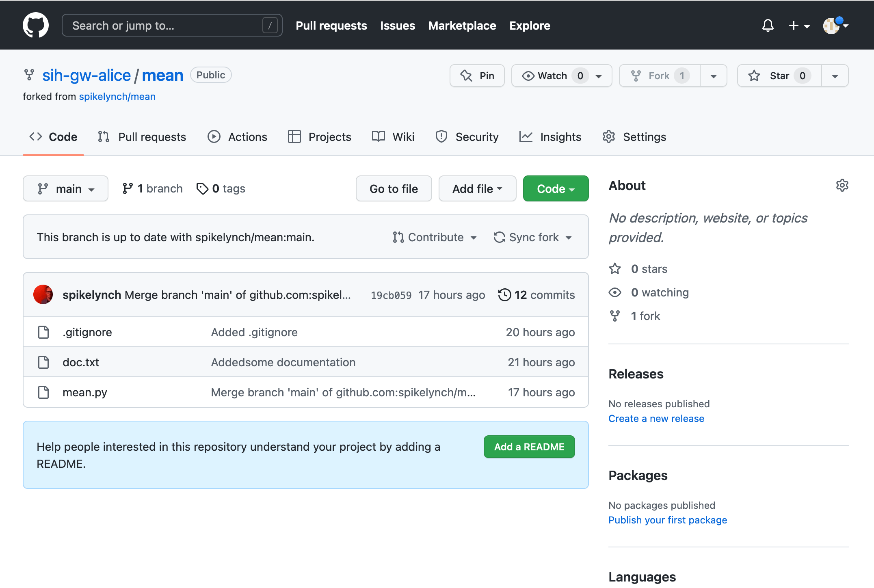The width and height of the screenshot is (874, 588).
Task: Open the spikelynch/mean source link
Action: pyautogui.click(x=117, y=96)
